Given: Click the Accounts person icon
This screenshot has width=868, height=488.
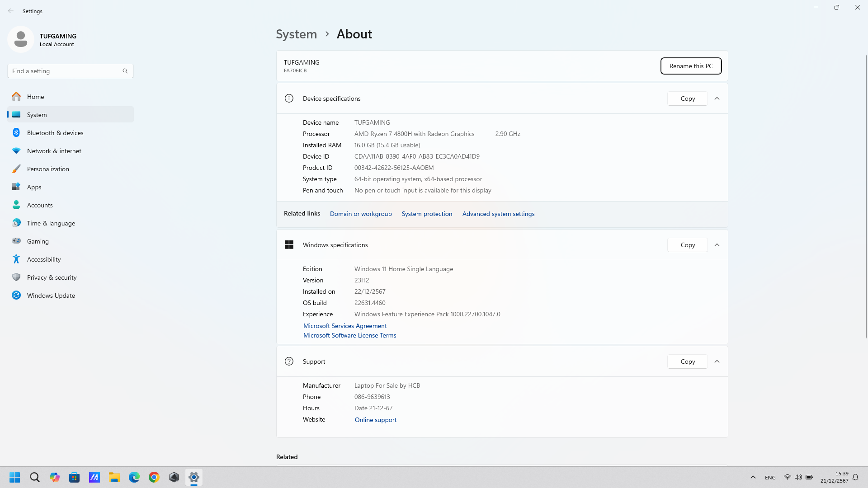Looking at the screenshot, I should click(16, 205).
